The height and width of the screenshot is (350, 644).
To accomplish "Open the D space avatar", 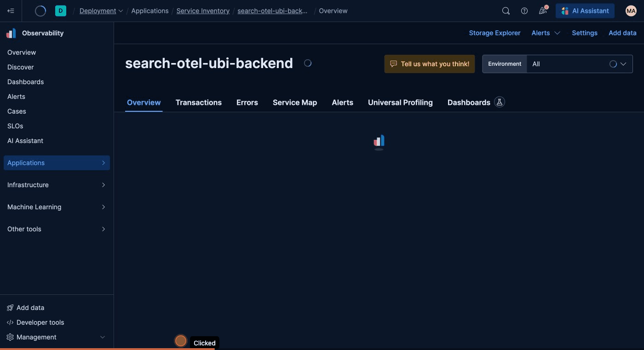I will [x=61, y=11].
